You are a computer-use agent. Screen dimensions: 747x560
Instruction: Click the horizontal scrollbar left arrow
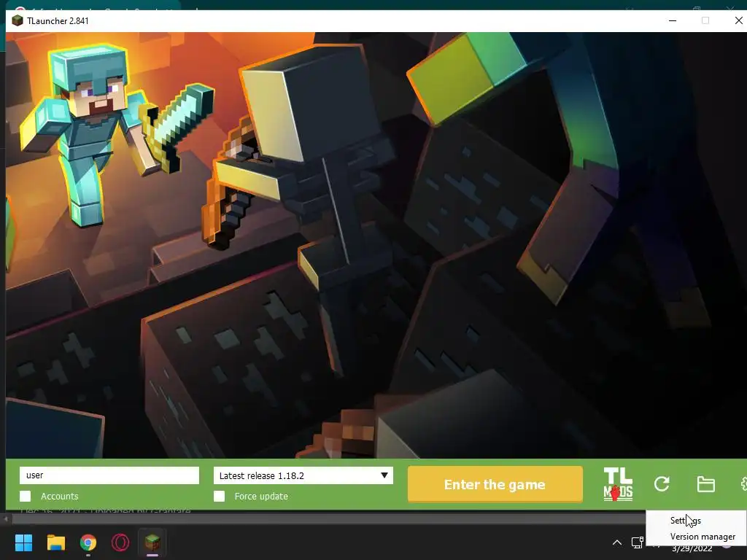coord(6,518)
